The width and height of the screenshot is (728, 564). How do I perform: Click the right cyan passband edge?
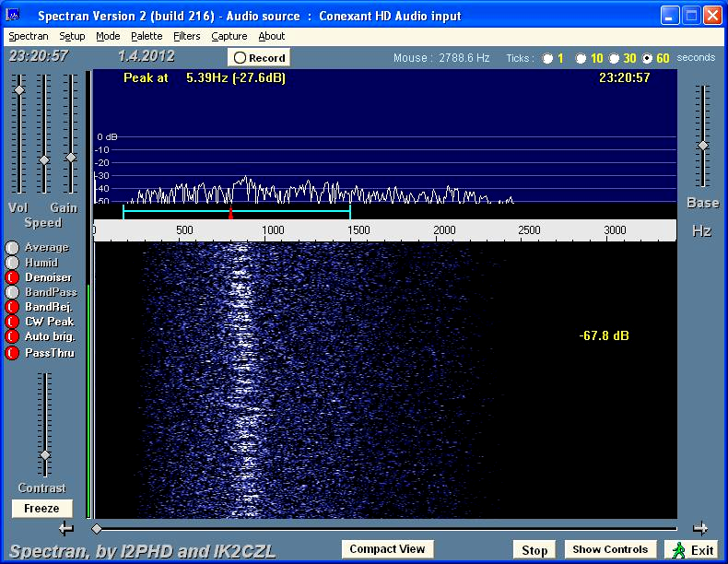350,212
